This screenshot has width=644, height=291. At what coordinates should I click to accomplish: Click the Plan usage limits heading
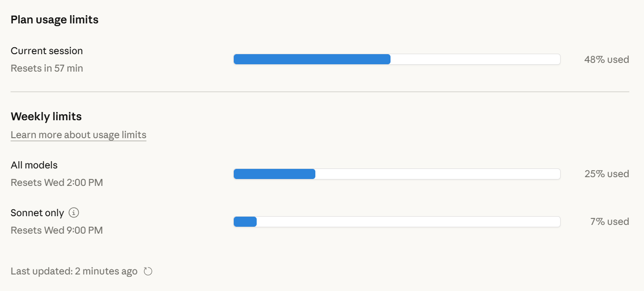pos(55,20)
